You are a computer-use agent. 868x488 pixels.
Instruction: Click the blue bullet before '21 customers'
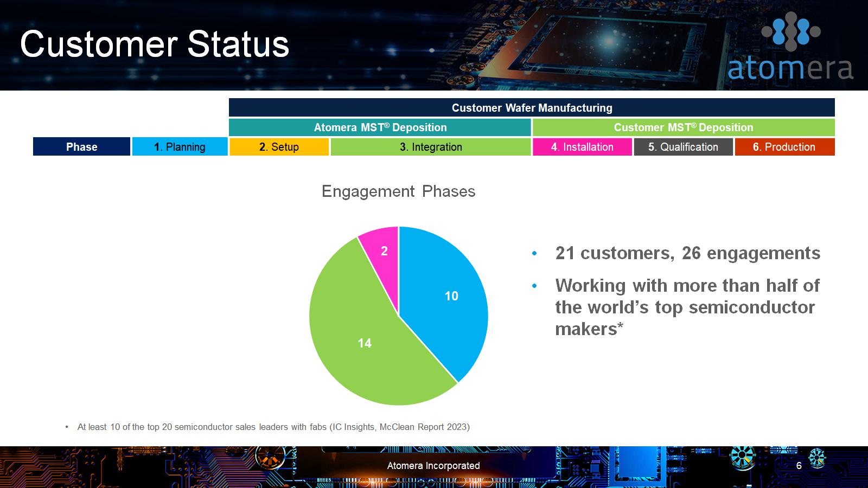(535, 254)
